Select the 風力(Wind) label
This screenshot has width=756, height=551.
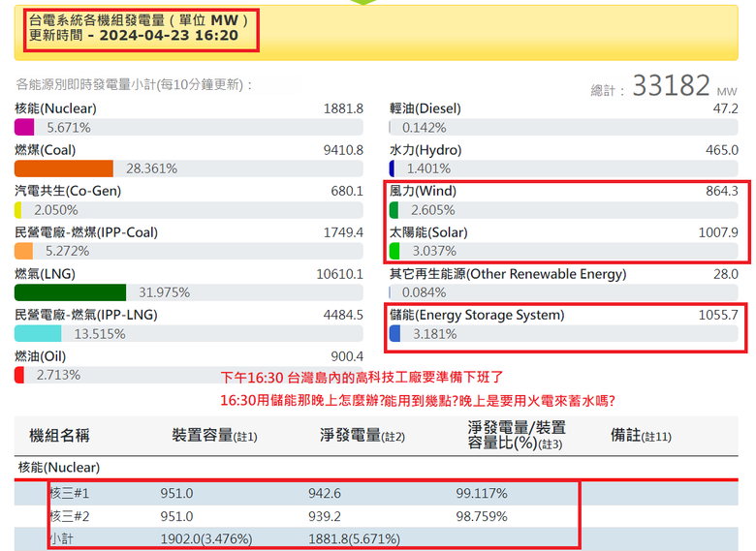point(423,191)
